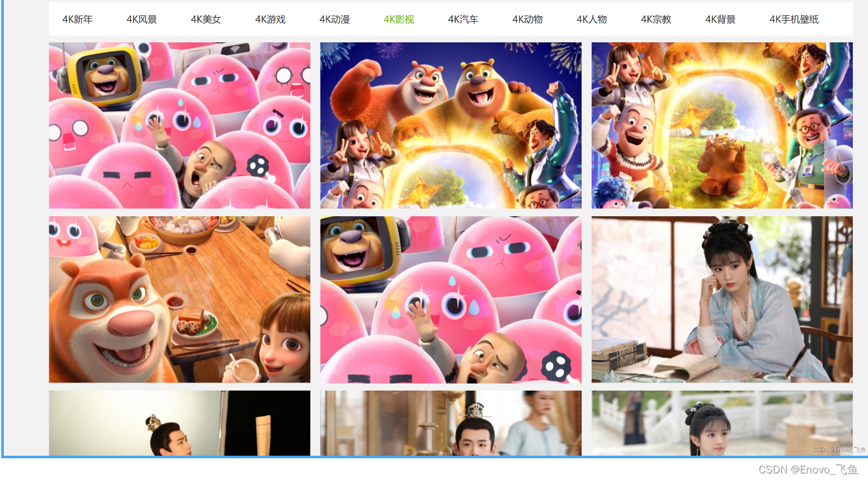Switch to 4K动物 wallpapers
The image size is (868, 481).
tap(527, 20)
